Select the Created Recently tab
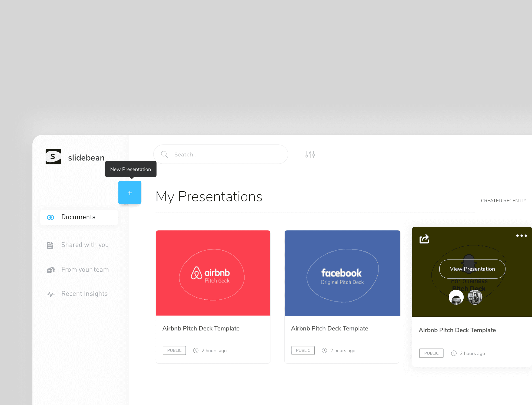This screenshot has width=532, height=405. 503,201
